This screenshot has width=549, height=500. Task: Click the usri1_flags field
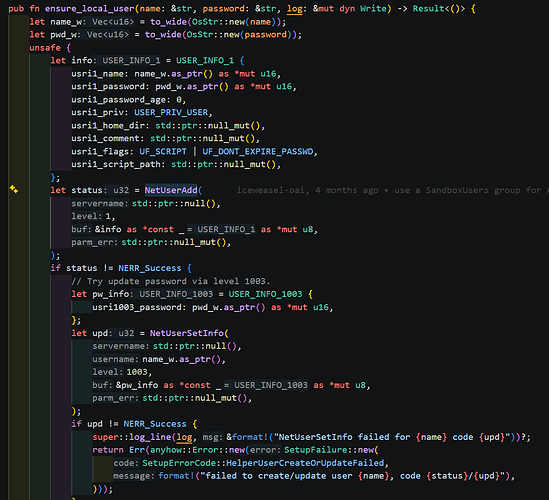[100, 152]
